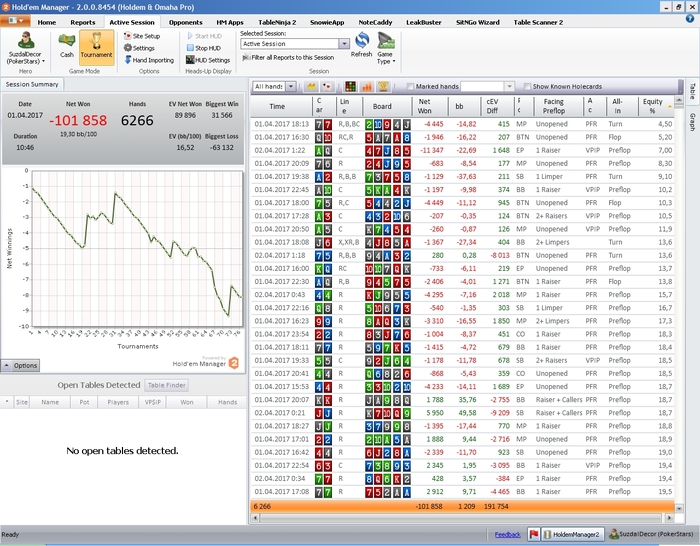
Task: Refresh the session data
Action: [x=362, y=45]
